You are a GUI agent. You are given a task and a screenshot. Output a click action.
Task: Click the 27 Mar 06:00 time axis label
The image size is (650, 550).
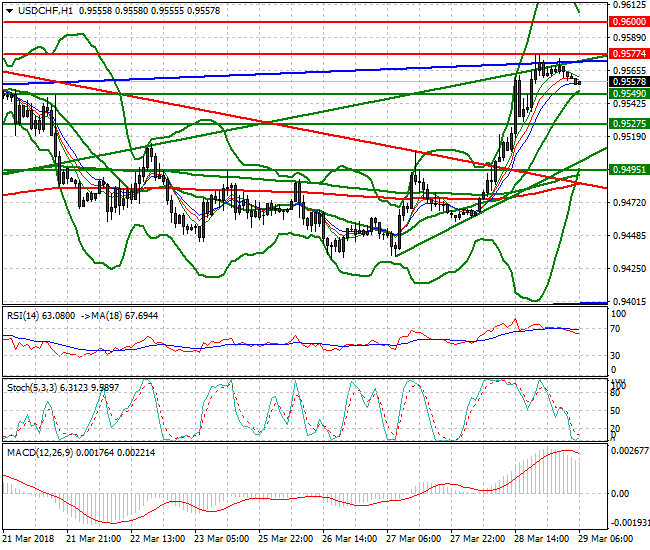[413, 539]
